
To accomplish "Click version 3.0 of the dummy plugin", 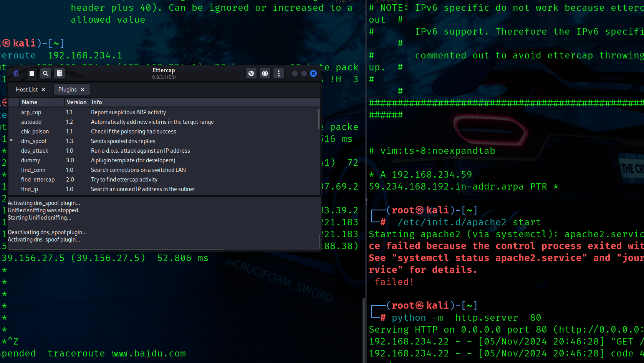I will (x=70, y=160).
